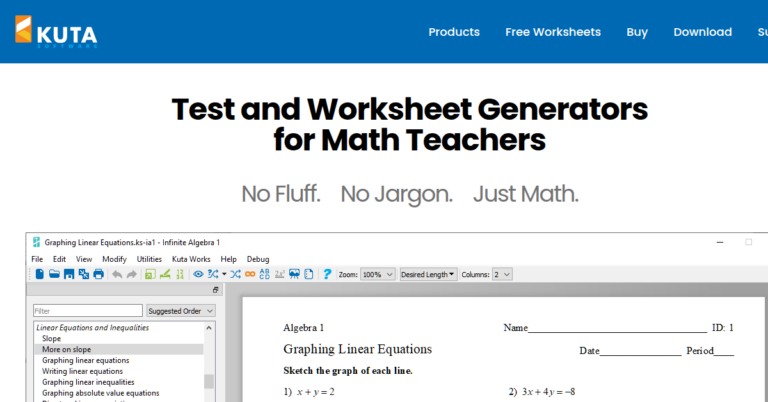Click the open folder icon in toolbar
The width and height of the screenshot is (768, 402).
[x=54, y=274]
